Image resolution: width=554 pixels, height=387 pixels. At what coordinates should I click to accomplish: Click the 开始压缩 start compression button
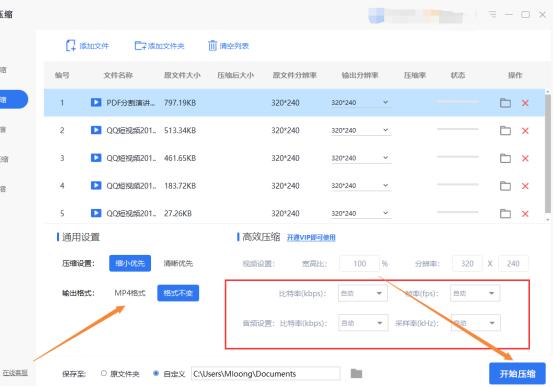pos(517,374)
